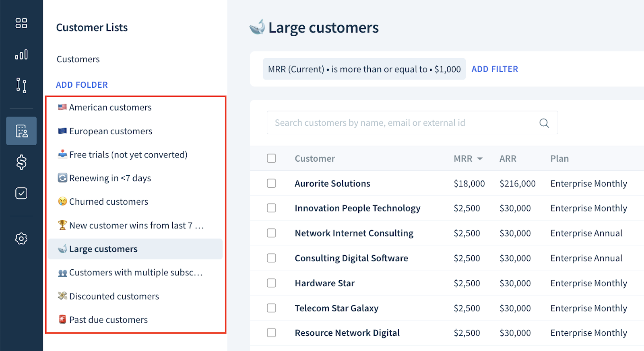Click the red siren icon for Past due customers
Image resolution: width=644 pixels, height=351 pixels.
click(x=62, y=320)
